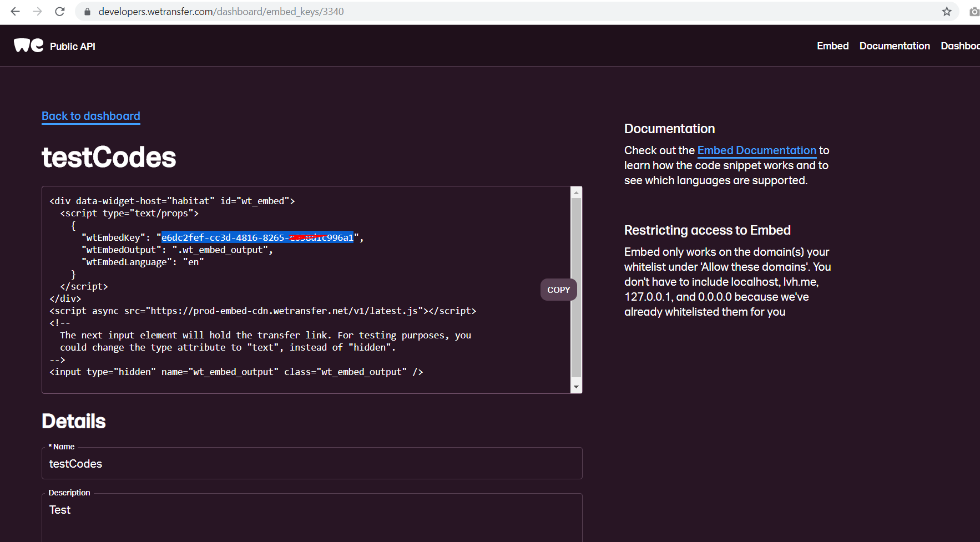The image size is (980, 542).
Task: Bookmark this page using the star icon
Action: (947, 12)
